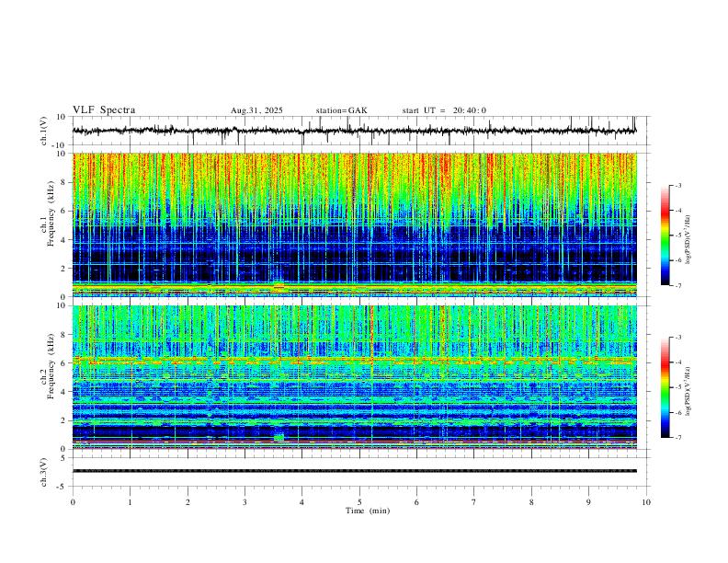Image resolution: width=728 pixels, height=563 pixels.
Task: Click the lower ch.2 PSD colorbar gradient
Action: 665,387
